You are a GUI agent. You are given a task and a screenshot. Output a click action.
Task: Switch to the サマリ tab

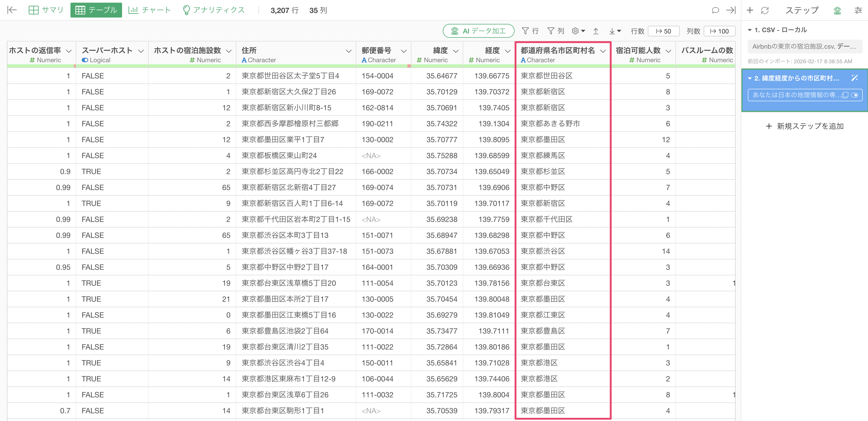[x=46, y=10]
